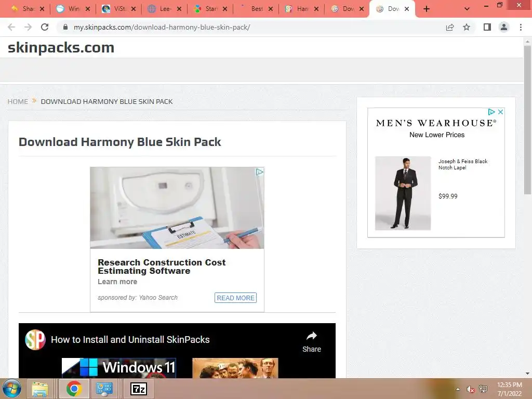Close the 'Star' tab
Viewport: 532px width, 399px height.
tap(225, 9)
